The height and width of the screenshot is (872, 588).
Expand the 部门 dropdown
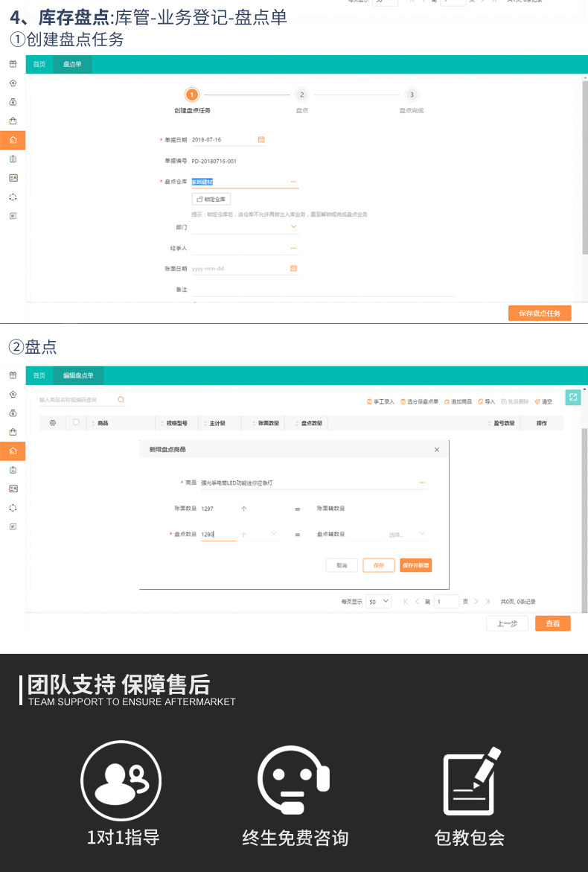[293, 227]
